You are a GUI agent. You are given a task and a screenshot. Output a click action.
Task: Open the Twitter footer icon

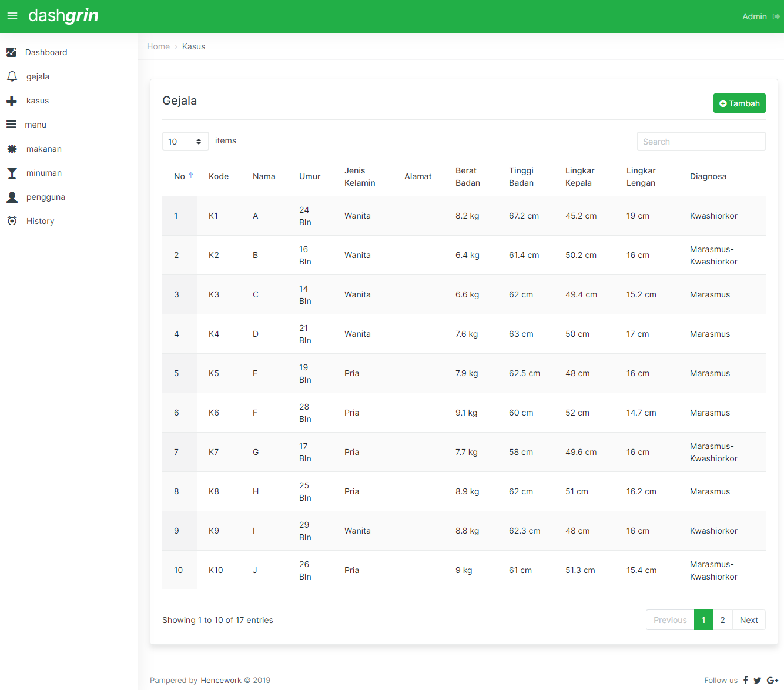click(x=758, y=680)
